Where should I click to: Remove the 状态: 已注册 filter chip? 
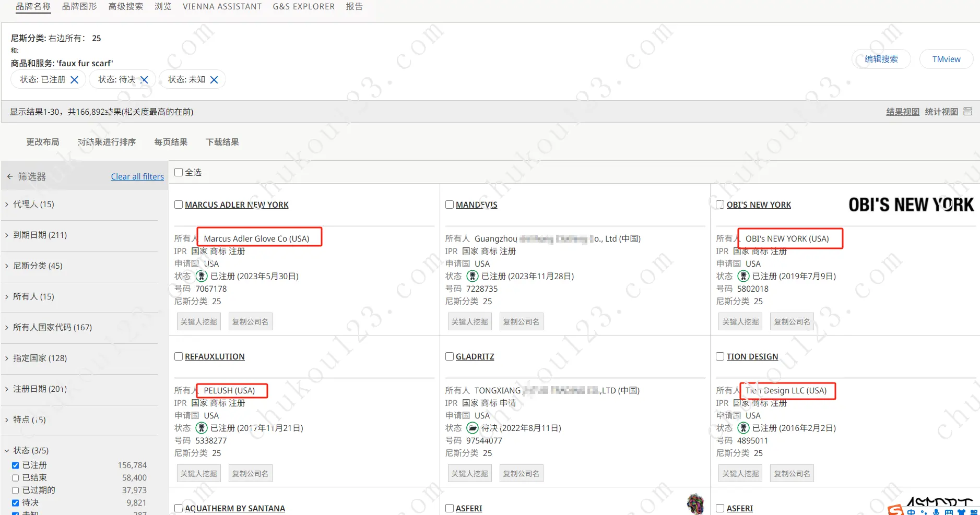[x=74, y=80]
